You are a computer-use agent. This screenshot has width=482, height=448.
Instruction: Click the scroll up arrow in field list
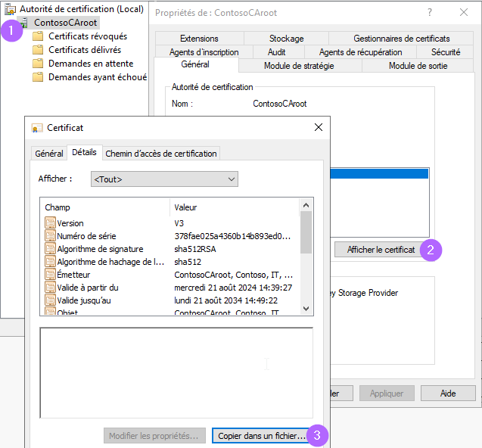coord(306,205)
